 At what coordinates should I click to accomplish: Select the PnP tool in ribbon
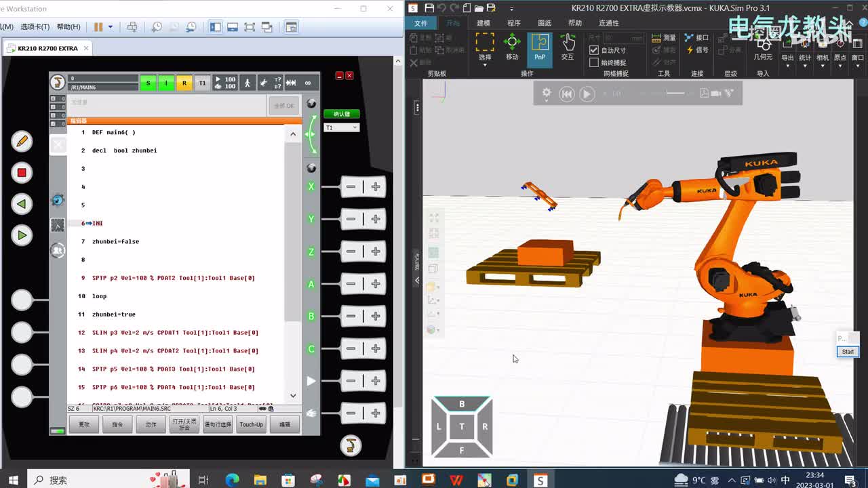pos(540,49)
